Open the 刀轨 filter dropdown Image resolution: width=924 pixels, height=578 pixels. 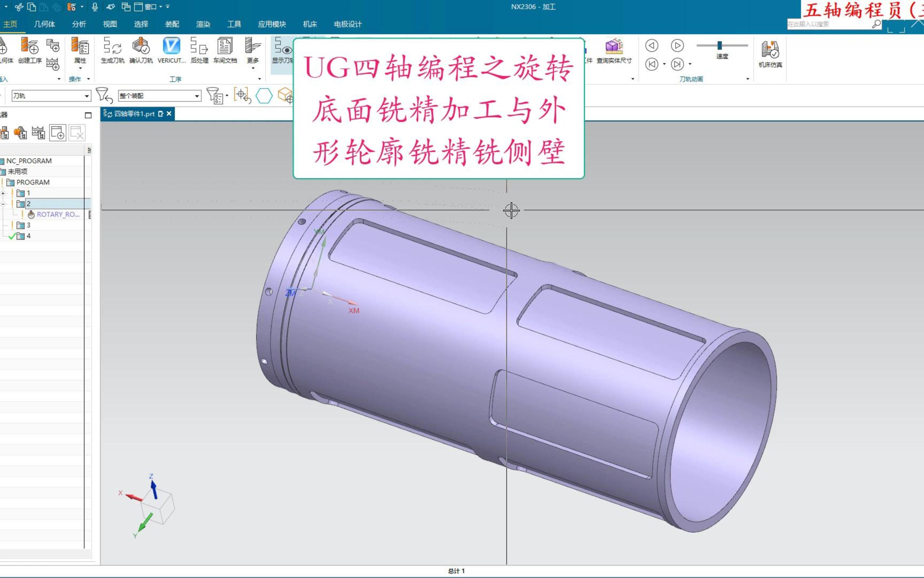click(x=87, y=96)
